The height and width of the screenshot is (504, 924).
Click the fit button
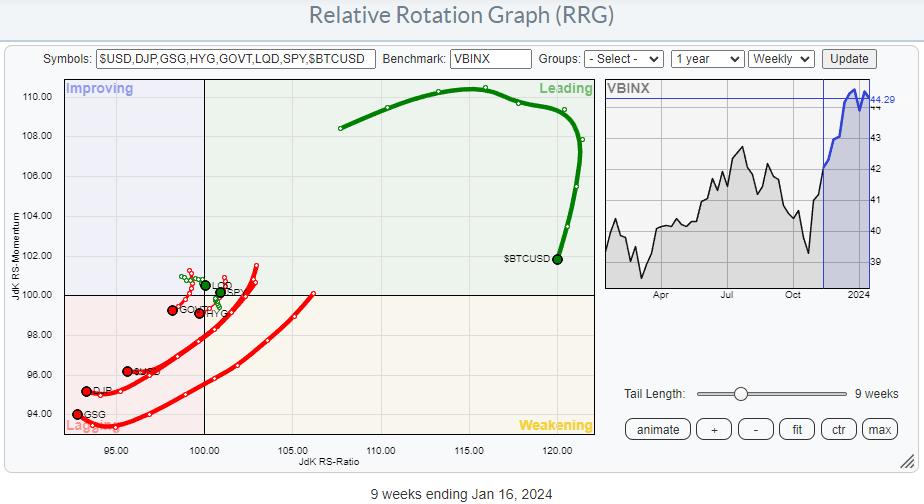[797, 429]
